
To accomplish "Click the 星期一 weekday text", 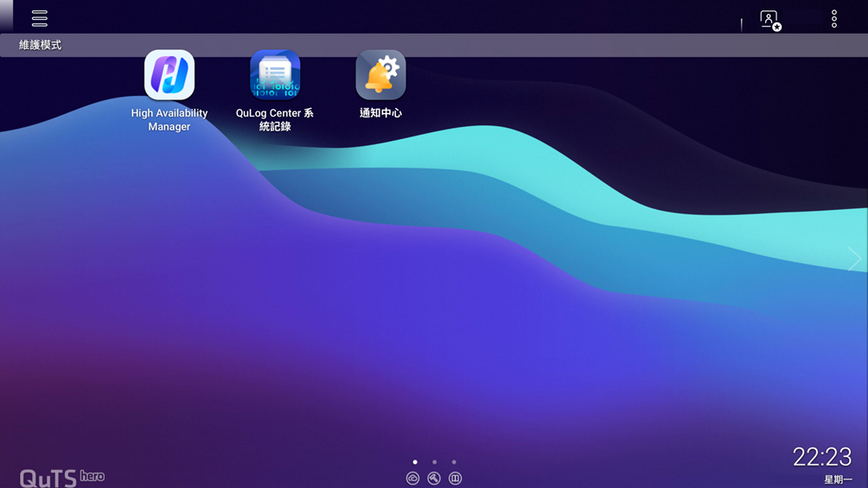I will [838, 479].
